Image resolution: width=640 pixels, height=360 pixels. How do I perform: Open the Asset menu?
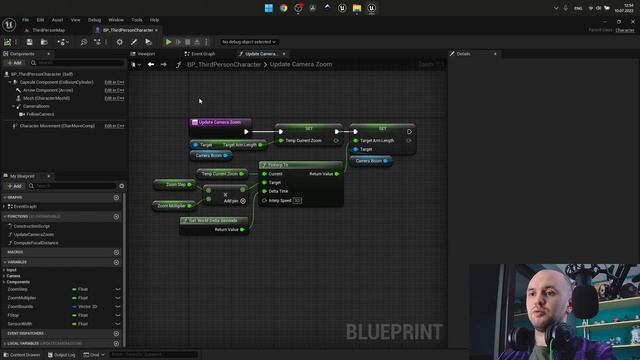coord(57,20)
